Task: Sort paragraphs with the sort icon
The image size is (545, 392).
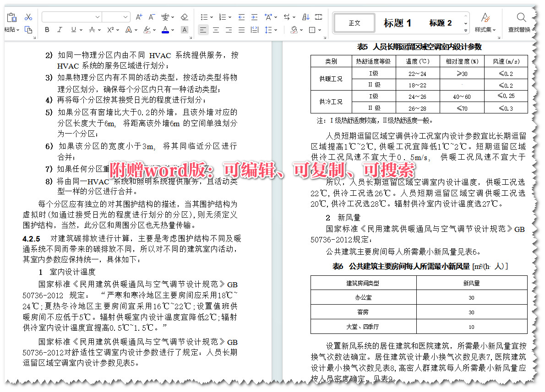Action: (305, 16)
